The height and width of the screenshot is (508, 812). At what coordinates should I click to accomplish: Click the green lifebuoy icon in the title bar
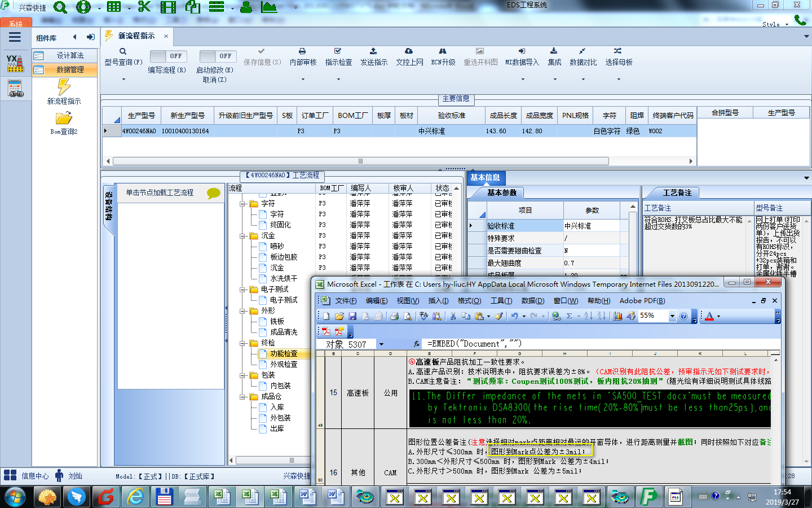coord(83,7)
